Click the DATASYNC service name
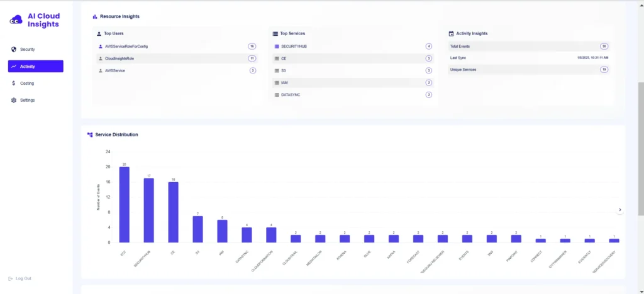This screenshot has width=644, height=294. [291, 95]
